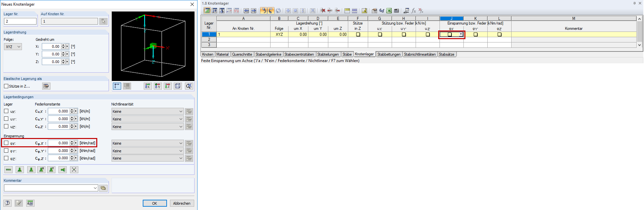Increase the Cu,X spring constant with stepper
644x210 pixels.
(x=72, y=110)
